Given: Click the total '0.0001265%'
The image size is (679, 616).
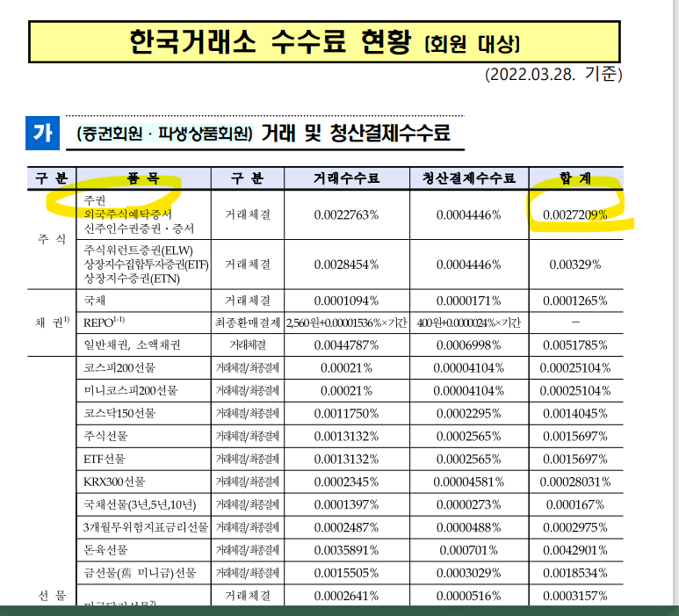Looking at the screenshot, I should click(575, 301).
